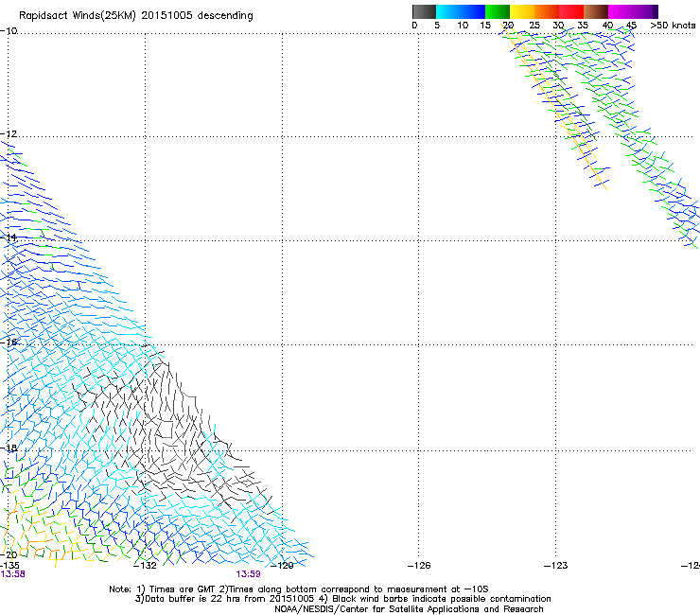Click the purple '13:59' swath time label

pyautogui.click(x=248, y=574)
